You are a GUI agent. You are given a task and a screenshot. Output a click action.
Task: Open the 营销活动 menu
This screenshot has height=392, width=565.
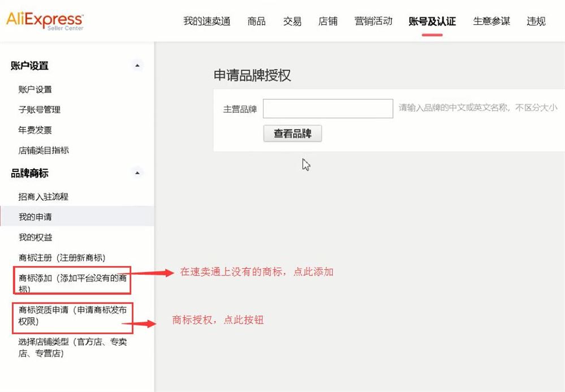[373, 21]
